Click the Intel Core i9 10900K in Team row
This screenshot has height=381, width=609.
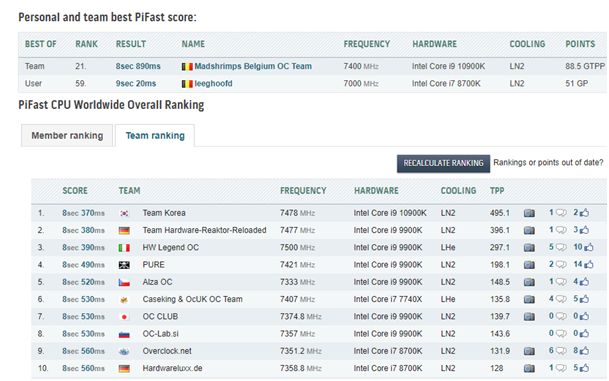coord(448,66)
